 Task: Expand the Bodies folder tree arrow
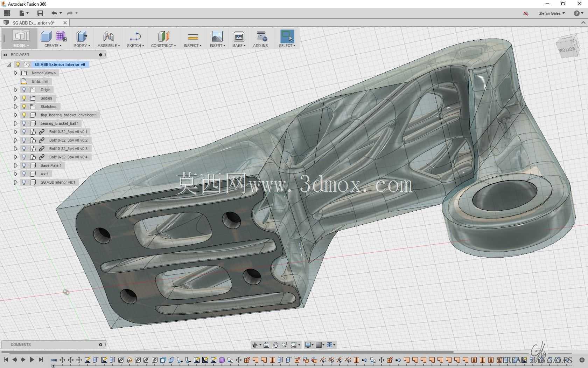[x=15, y=98]
